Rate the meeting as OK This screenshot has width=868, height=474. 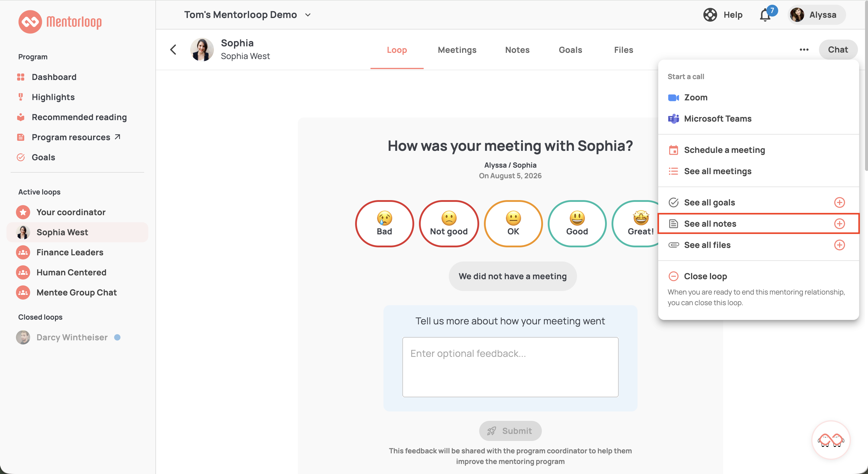513,224
